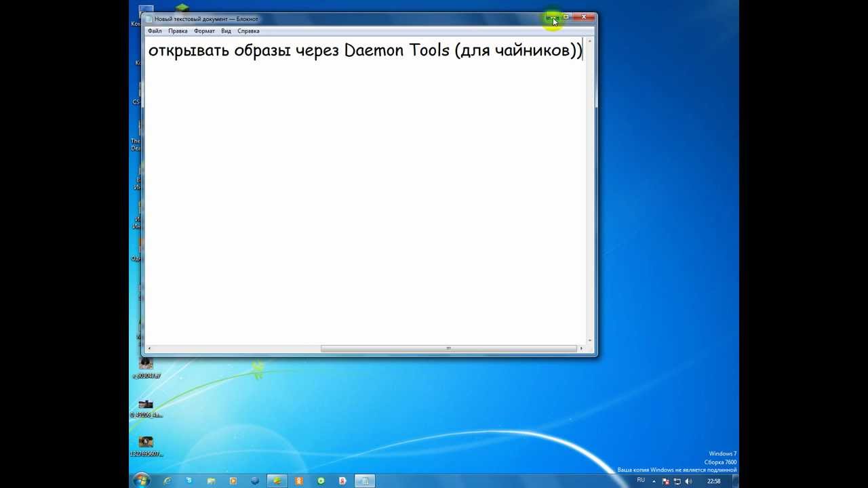
Task: Open the Правка menu
Action: 178,31
